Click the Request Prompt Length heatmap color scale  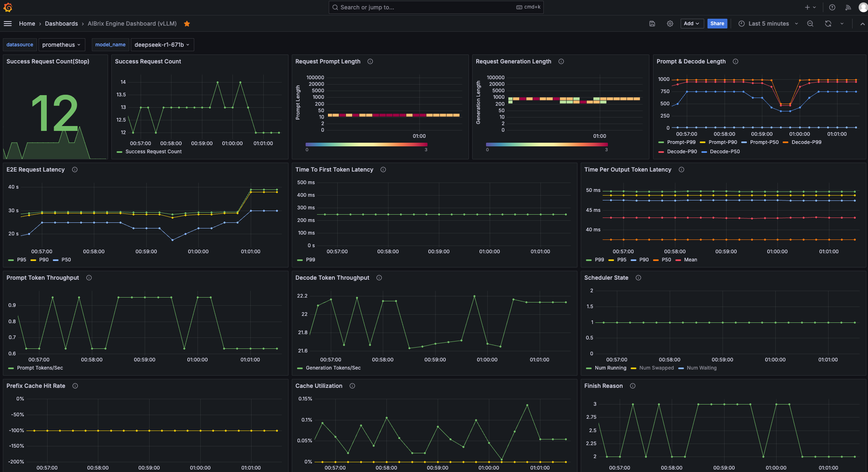[367, 144]
